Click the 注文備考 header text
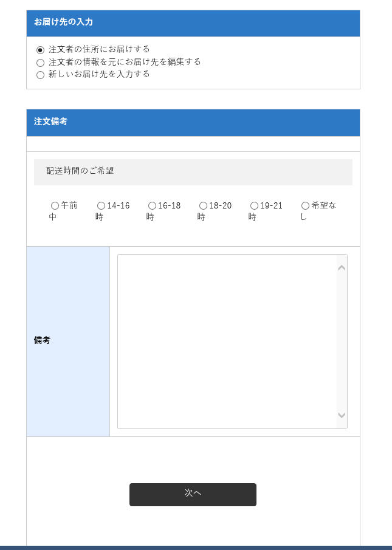This screenshot has width=392, height=550. [51, 122]
